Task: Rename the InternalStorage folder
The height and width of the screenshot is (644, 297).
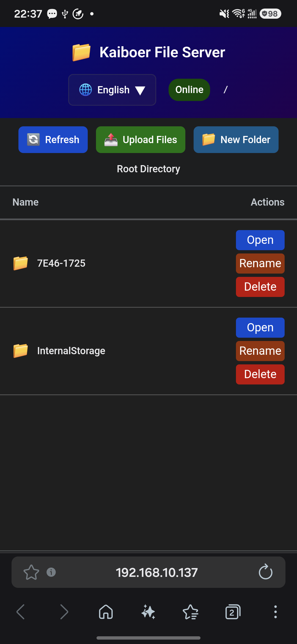Action: [x=260, y=351]
